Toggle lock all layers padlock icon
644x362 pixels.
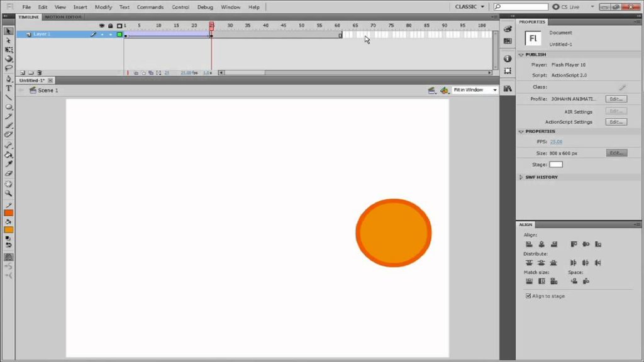pos(111,25)
